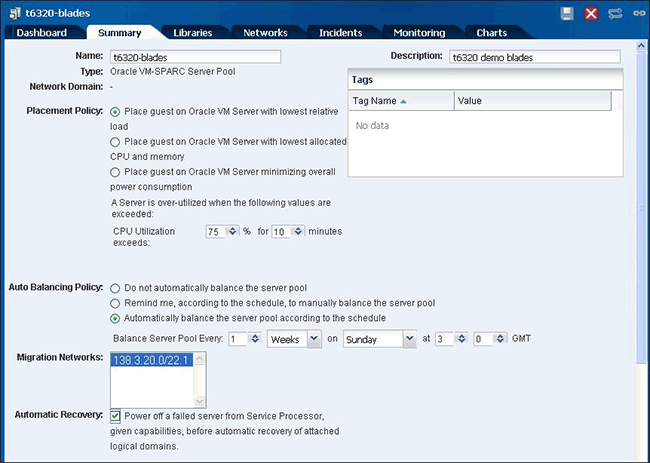Click the Oracle VM-SPARC Server Pool type text

[x=172, y=72]
